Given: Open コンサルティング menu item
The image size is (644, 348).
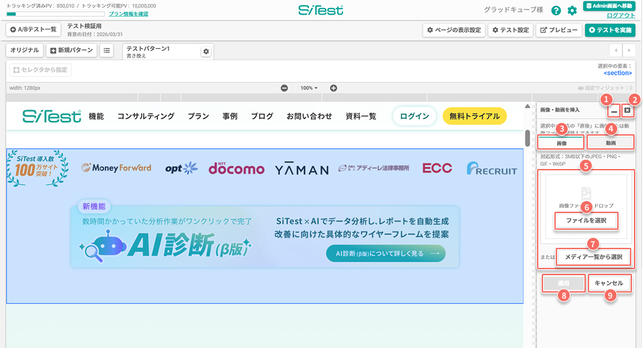Looking at the screenshot, I should click(x=146, y=116).
